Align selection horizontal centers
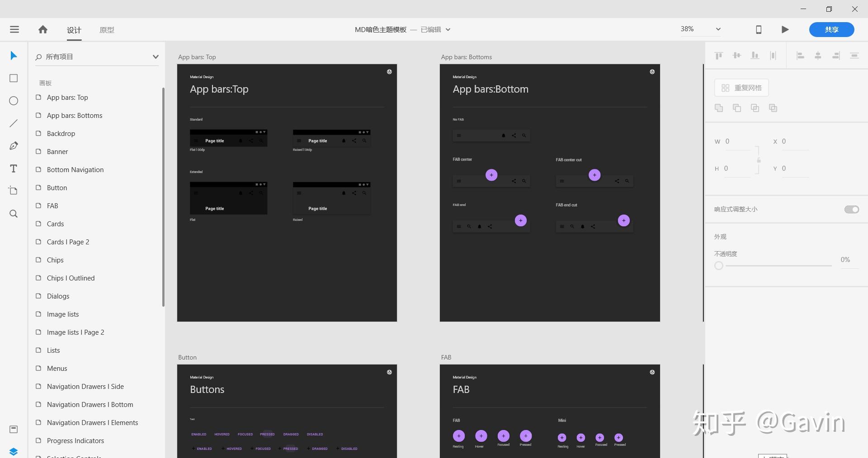This screenshot has width=868, height=458. [x=818, y=56]
